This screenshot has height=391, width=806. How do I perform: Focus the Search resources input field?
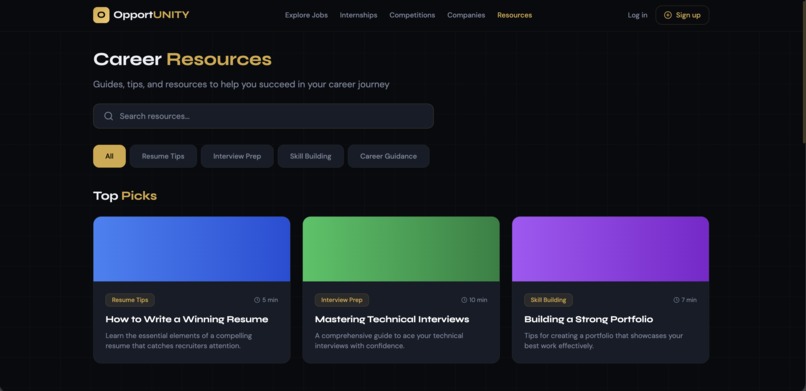pos(263,116)
